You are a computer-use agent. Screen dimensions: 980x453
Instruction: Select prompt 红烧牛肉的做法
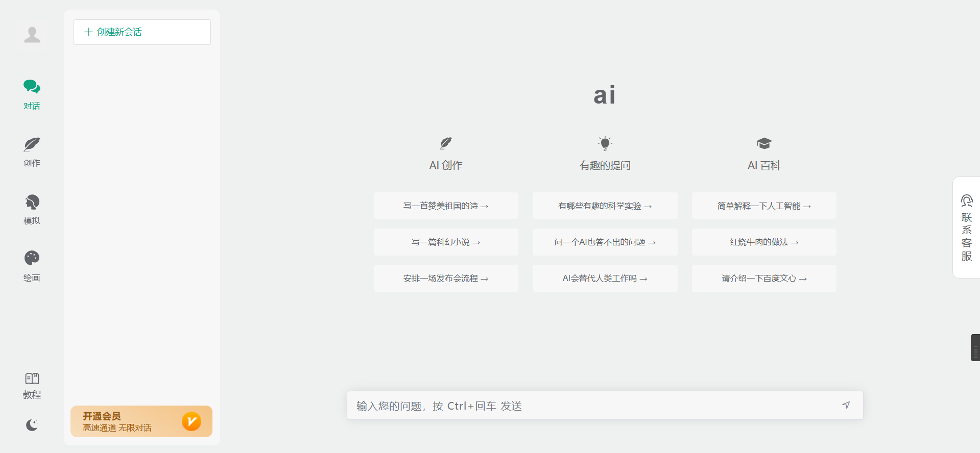(x=764, y=242)
